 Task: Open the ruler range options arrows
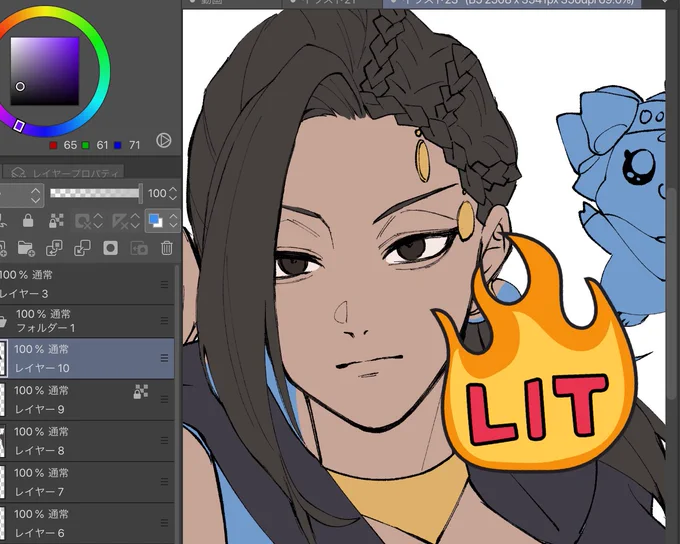[x=135, y=221]
